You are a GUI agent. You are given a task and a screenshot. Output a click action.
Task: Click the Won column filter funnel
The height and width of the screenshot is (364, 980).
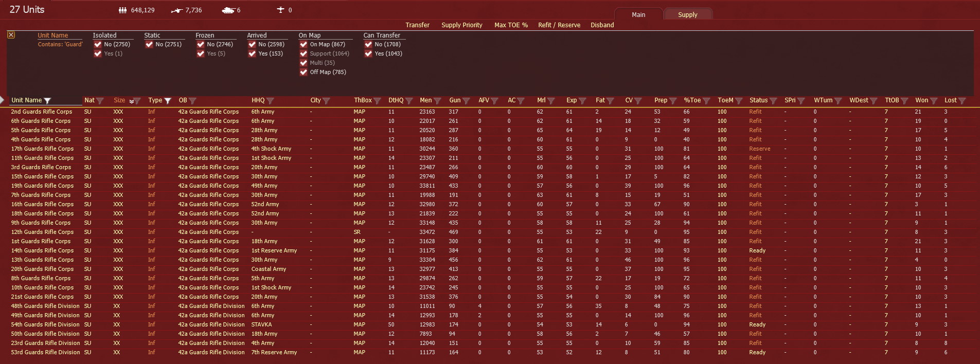click(x=934, y=101)
